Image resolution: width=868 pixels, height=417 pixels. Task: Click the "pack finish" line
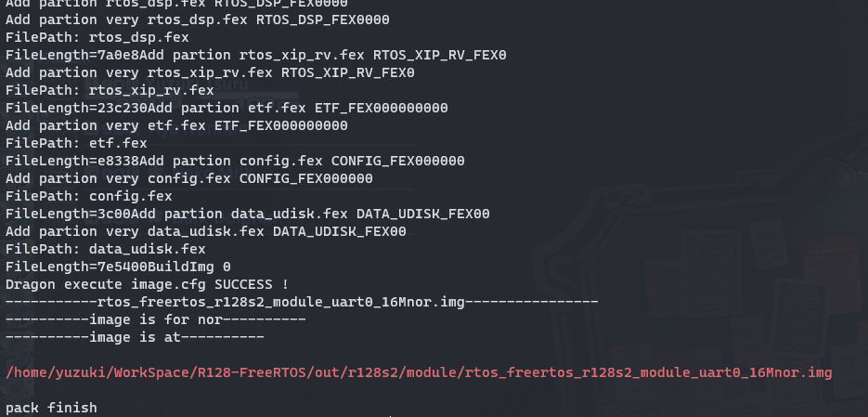tap(51, 408)
